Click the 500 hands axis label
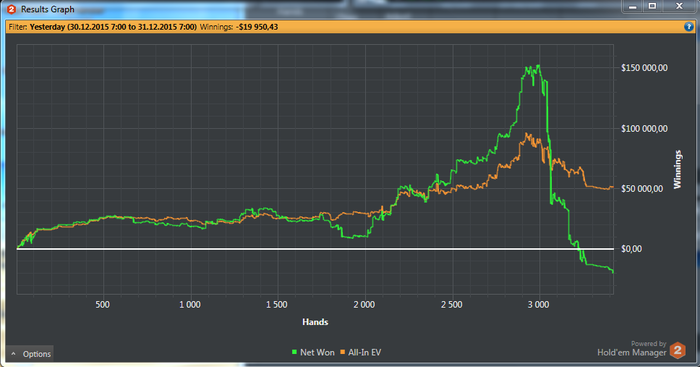This screenshot has width=700, height=367. point(102,304)
